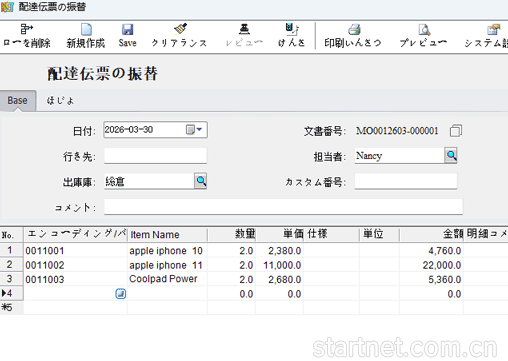Click the stamp review icon
The height and width of the screenshot is (361, 508).
point(244,29)
